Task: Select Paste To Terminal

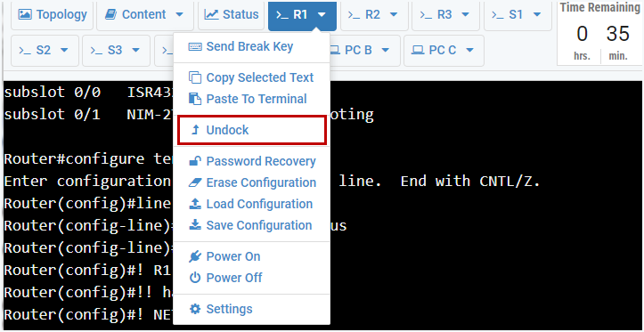Action: tap(252, 99)
